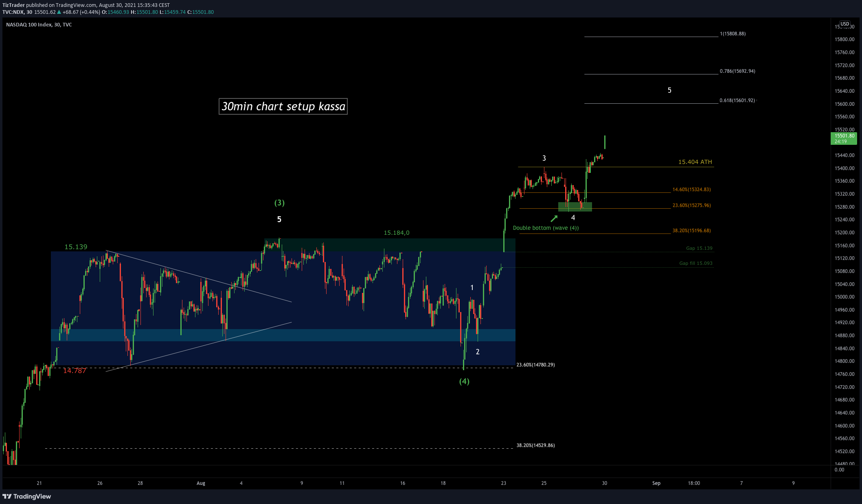Click date '23' on the time axis

(x=504, y=483)
